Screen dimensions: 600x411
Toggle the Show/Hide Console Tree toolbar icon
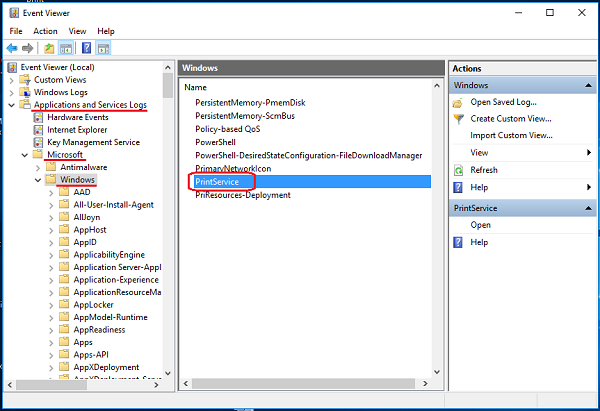(x=66, y=48)
